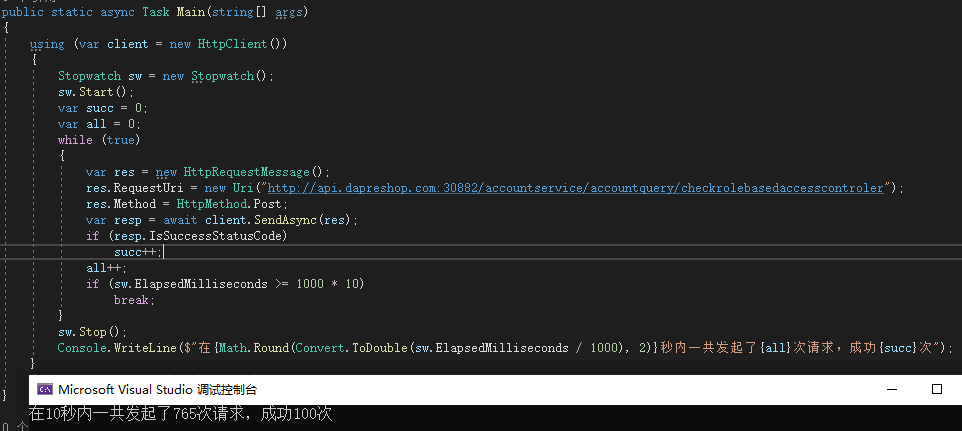Click 'Console.WriteLine' call
The width and height of the screenshot is (962, 431).
point(117,348)
